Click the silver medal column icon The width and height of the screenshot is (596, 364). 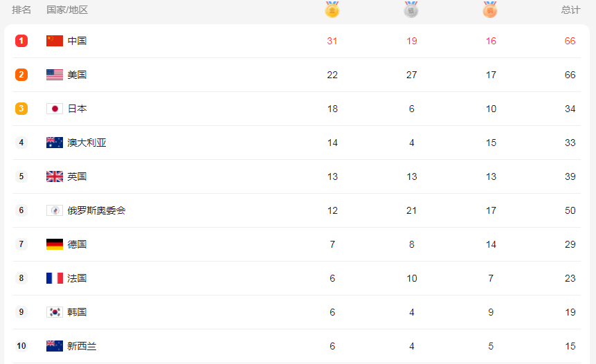(x=411, y=10)
